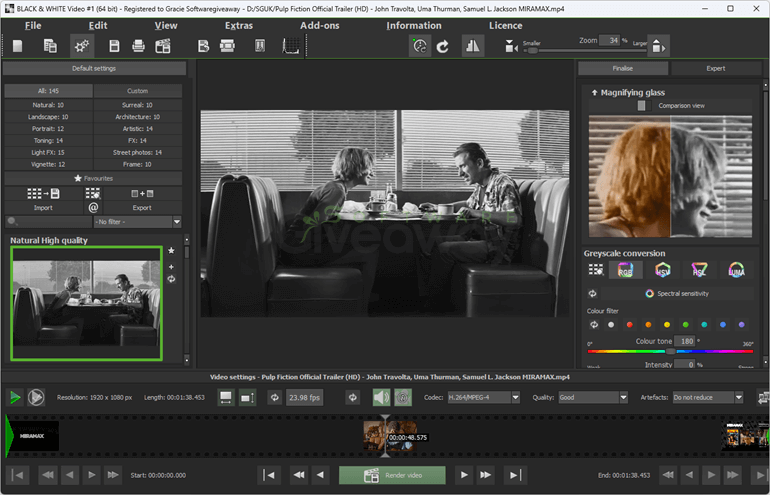This screenshot has height=495, width=770.
Task: Open the File menu
Action: (x=33, y=26)
